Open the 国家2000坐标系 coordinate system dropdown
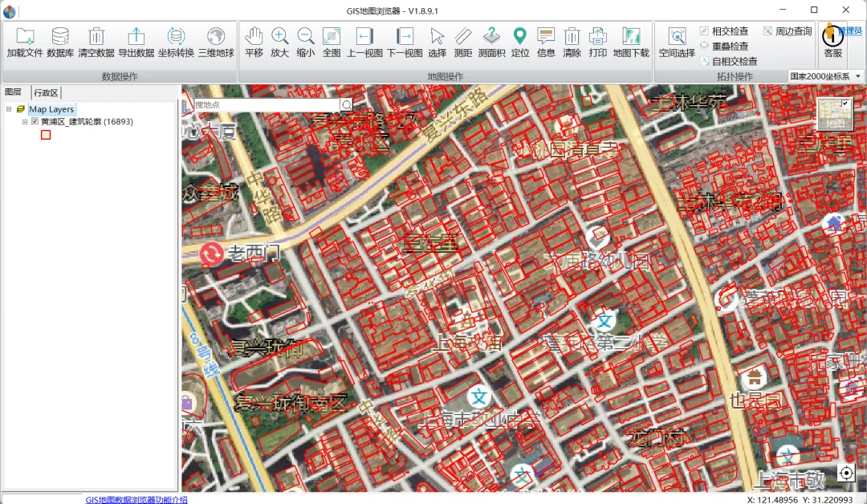Screen dimensions: 867x504 coord(825,76)
